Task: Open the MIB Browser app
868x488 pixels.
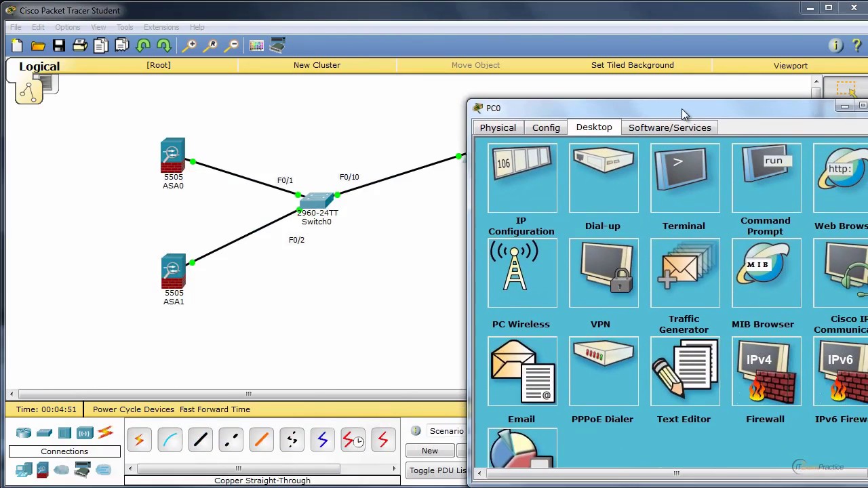Action: click(766, 273)
